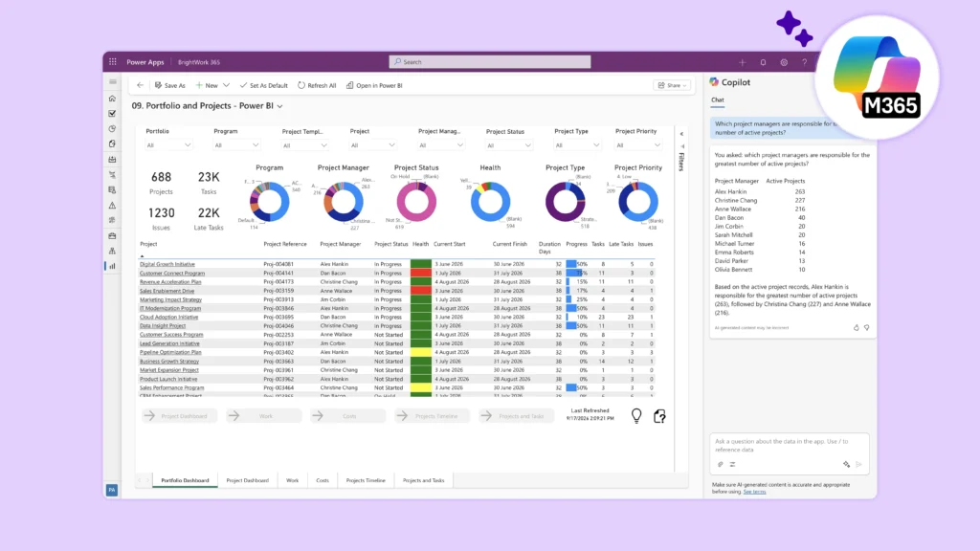Open the Project Manager filter dropdown
The height and width of the screenshot is (551, 980).
[441, 145]
